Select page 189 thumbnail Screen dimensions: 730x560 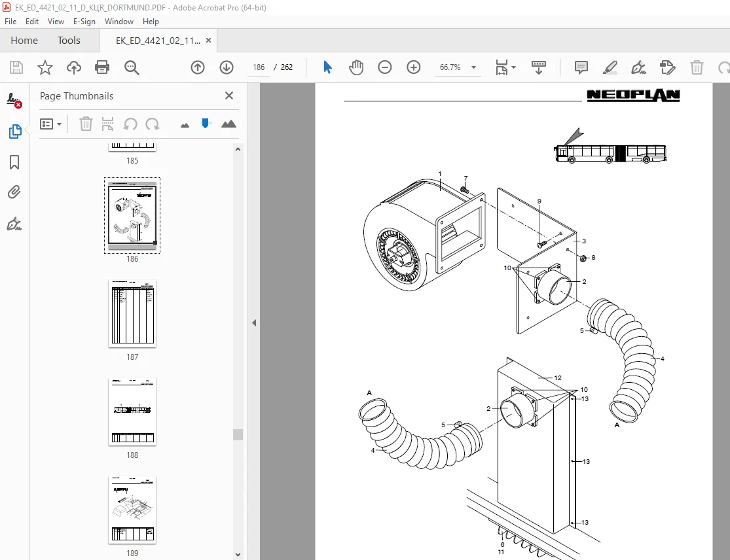[132, 510]
